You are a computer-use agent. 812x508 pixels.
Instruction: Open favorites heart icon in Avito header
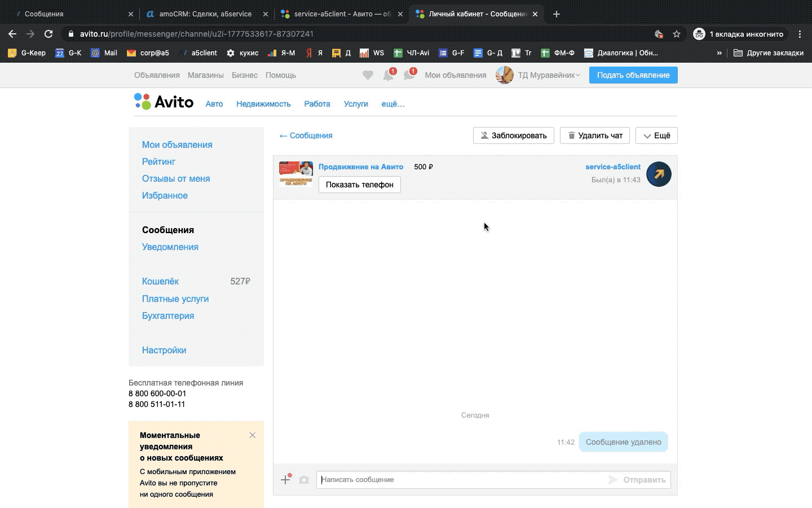pyautogui.click(x=368, y=75)
